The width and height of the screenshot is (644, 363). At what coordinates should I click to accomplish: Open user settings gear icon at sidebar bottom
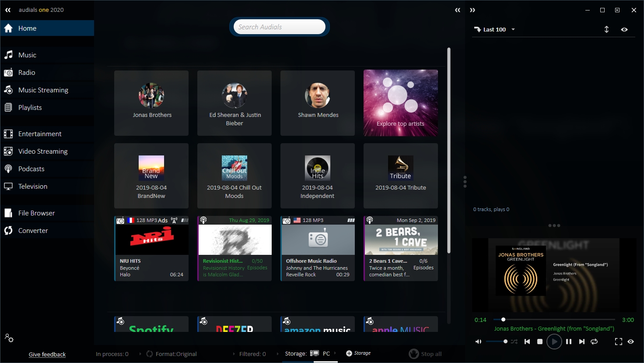[9, 338]
